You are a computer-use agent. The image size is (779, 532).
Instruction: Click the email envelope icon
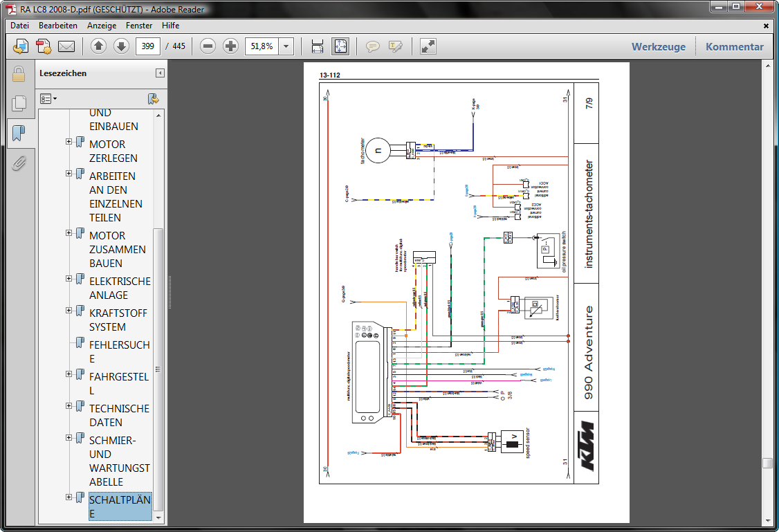click(x=66, y=46)
